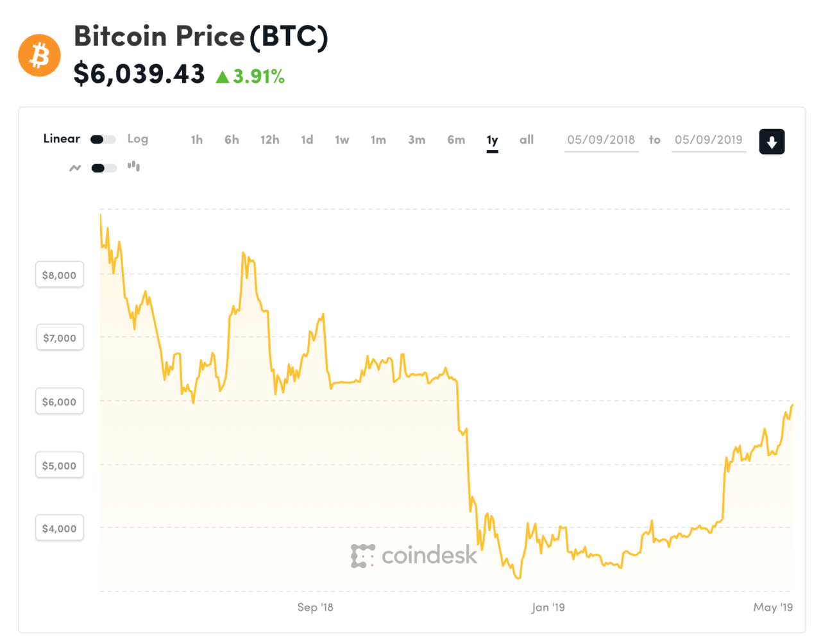Click the orange Bitcoin logo icon
Image resolution: width=821 pixels, height=644 pixels.
coord(39,55)
